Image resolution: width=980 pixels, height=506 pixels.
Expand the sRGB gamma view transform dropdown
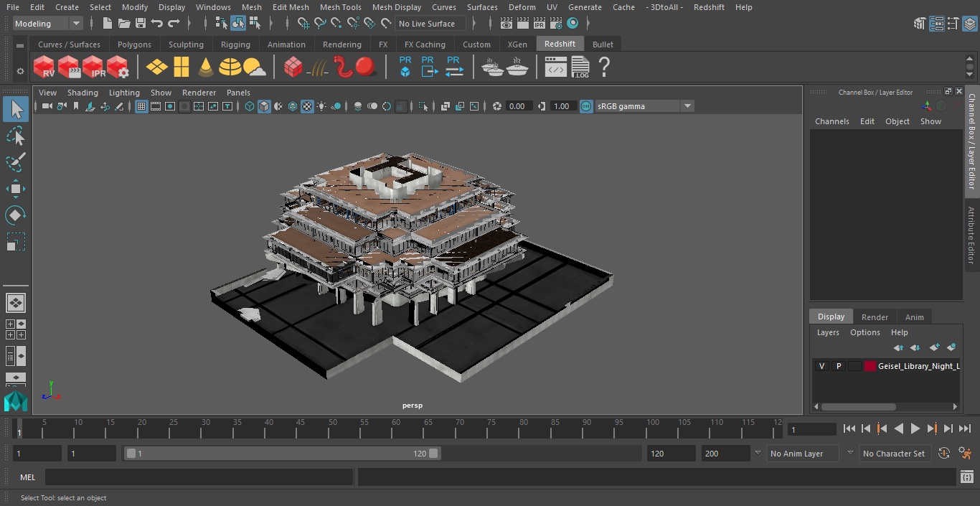[x=644, y=106]
